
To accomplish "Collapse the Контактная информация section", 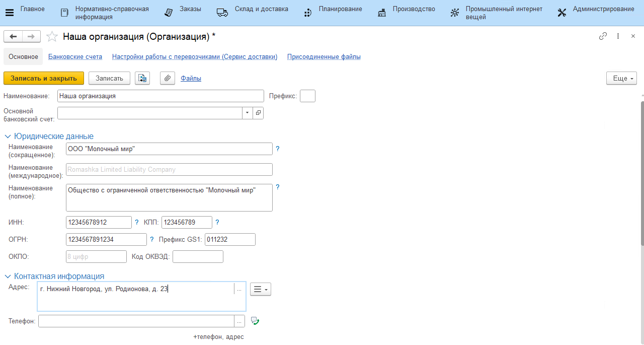I will point(8,277).
